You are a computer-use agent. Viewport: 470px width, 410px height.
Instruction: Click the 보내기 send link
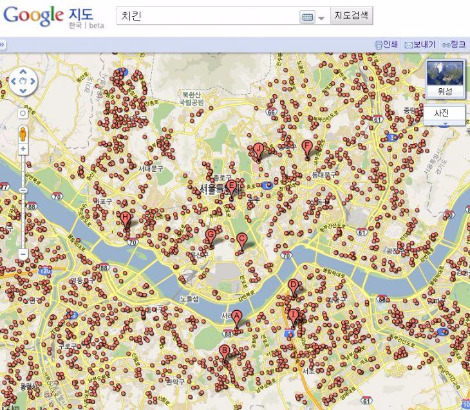pyautogui.click(x=420, y=44)
